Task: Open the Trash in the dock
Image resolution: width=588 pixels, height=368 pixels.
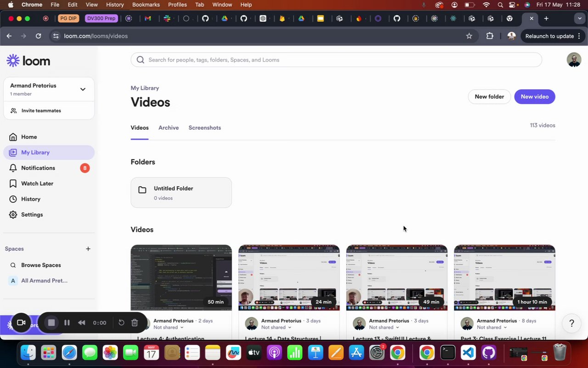Action: click(560, 353)
